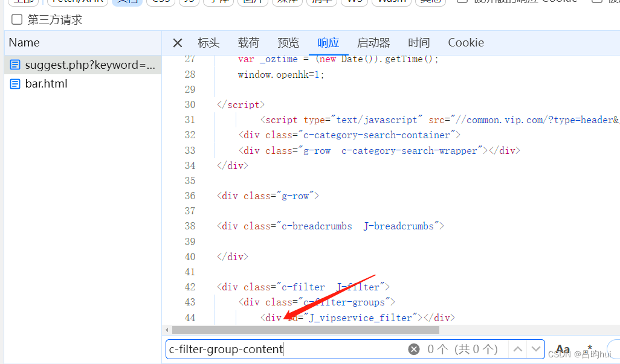The width and height of the screenshot is (620, 364).
Task: Click c-filter-groups div on line 43
Action: coord(316,302)
